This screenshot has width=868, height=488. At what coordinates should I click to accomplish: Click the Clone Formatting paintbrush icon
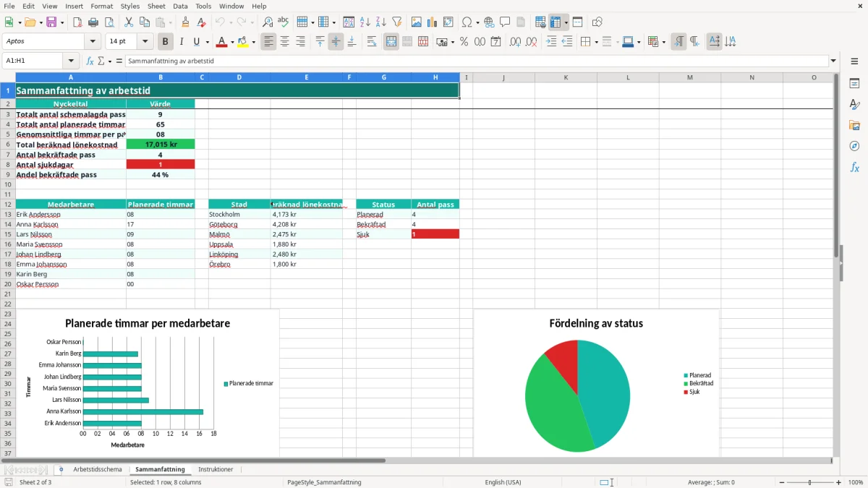185,22
